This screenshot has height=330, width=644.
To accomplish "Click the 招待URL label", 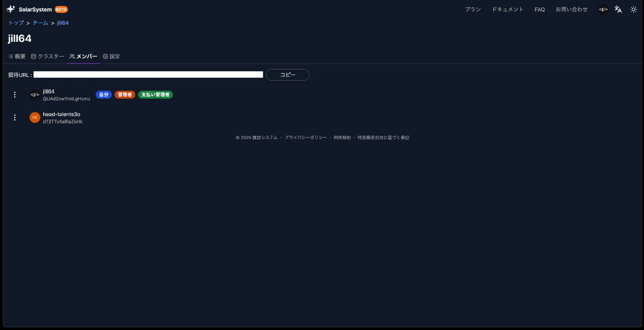I will click(20, 75).
